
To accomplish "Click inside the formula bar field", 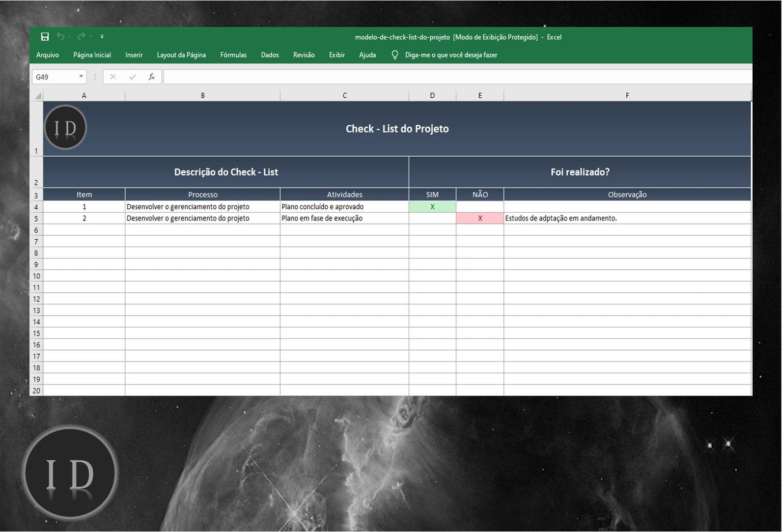I will [457, 77].
